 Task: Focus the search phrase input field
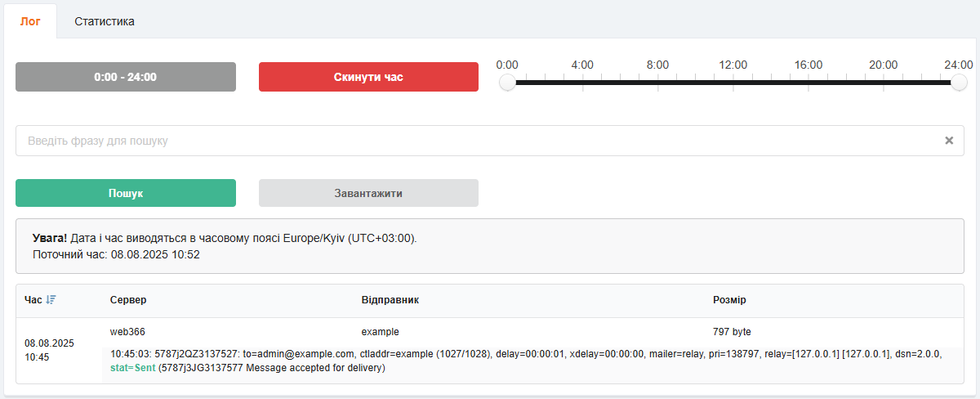point(474,141)
